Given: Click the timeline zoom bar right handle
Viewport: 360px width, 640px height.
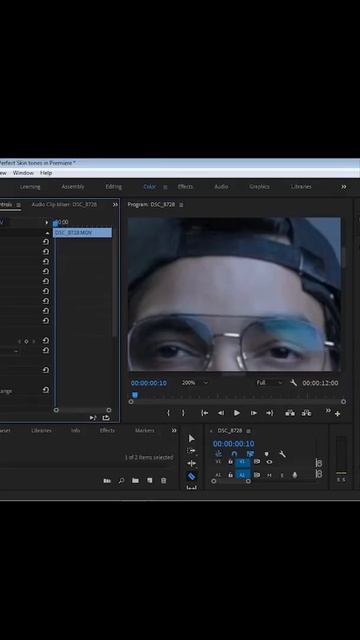Looking at the screenshot, I should click(x=248, y=481).
